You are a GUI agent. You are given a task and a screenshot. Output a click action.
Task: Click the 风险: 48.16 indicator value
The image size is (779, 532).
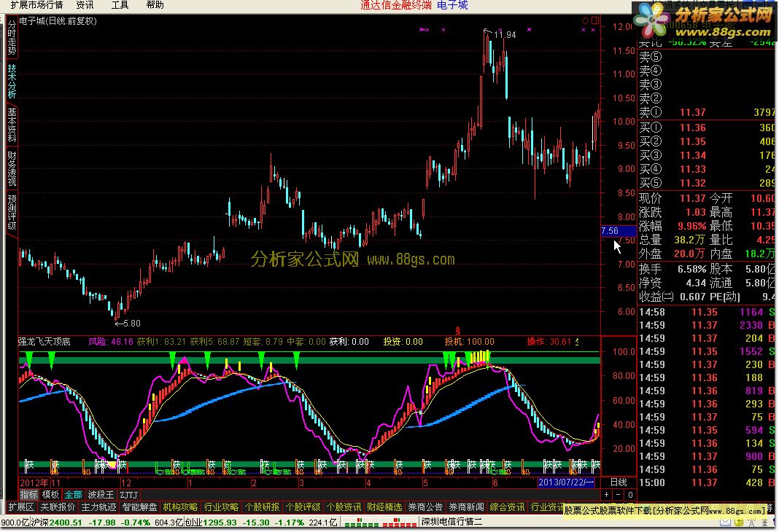[111, 342]
